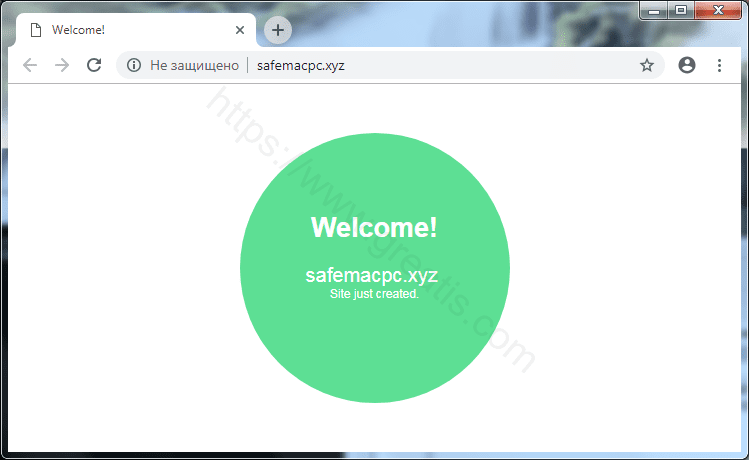Minimize the browser window
The width and height of the screenshot is (749, 460).
(654, 11)
